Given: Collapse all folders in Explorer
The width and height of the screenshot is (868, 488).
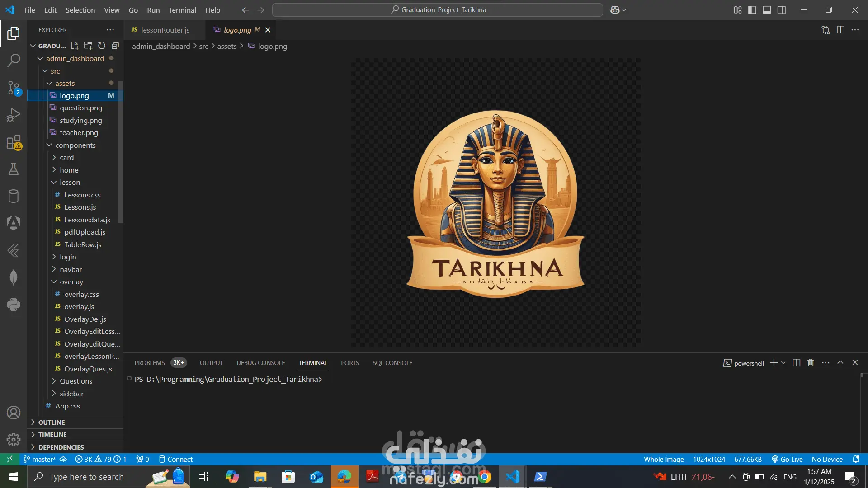Looking at the screenshot, I should click(x=115, y=46).
